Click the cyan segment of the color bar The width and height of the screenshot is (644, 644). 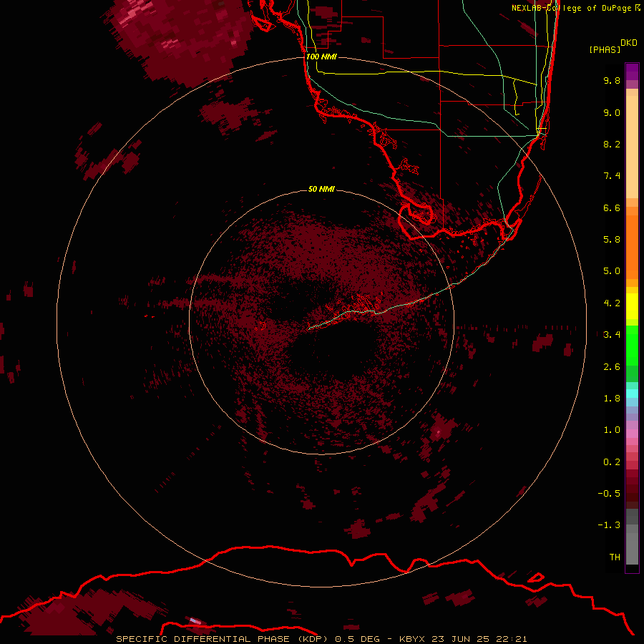632,394
